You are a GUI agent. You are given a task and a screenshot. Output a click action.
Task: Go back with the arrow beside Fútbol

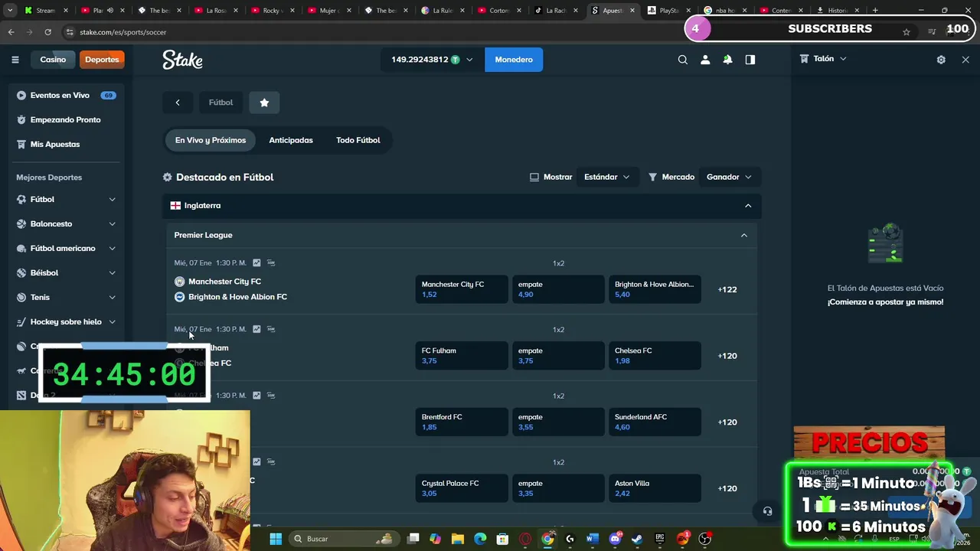pyautogui.click(x=178, y=103)
